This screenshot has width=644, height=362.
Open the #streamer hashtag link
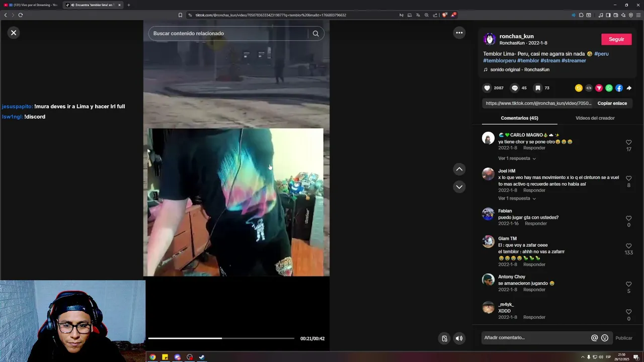574,61
